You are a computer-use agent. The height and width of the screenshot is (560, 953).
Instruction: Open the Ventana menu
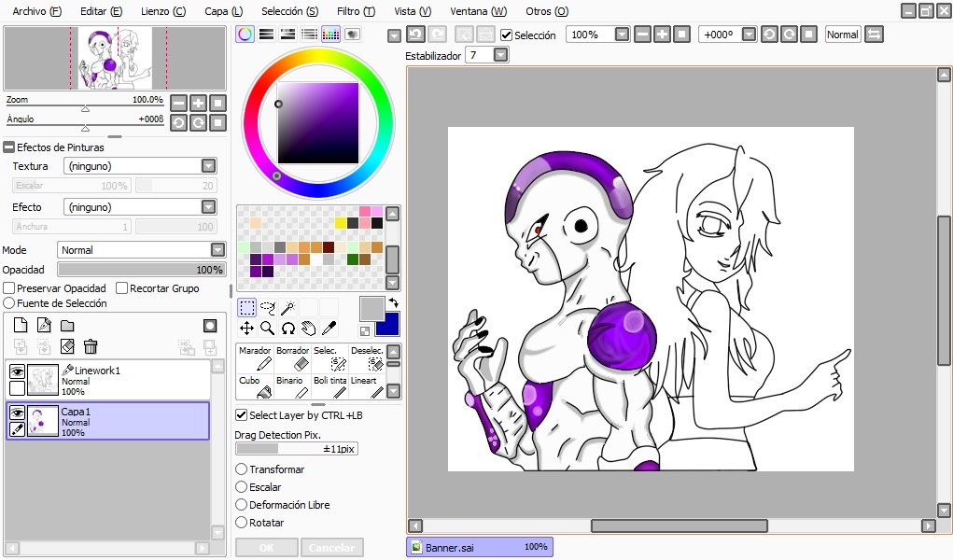pyautogui.click(x=478, y=11)
